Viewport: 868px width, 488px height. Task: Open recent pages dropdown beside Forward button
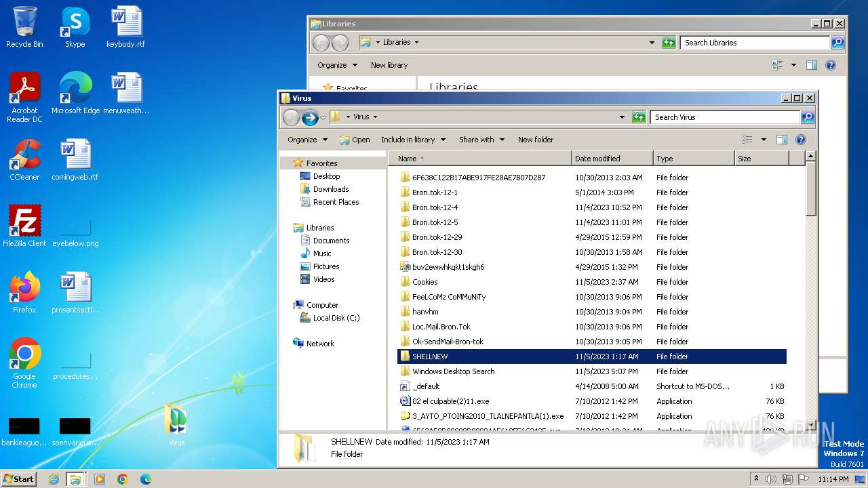tap(323, 117)
